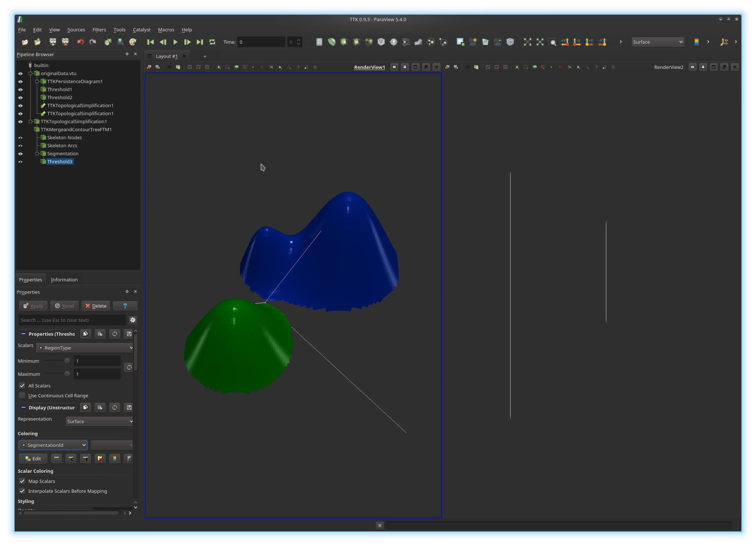Open the Filters menu
This screenshot has width=756, height=546.
[x=99, y=30]
